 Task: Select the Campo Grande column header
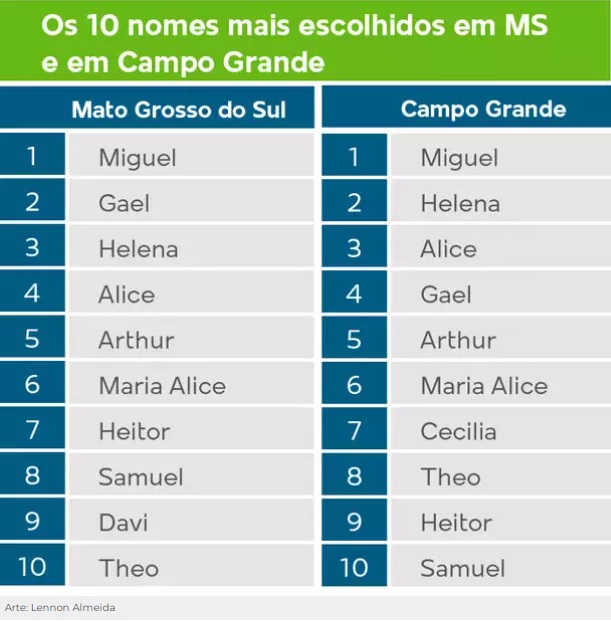(x=483, y=109)
